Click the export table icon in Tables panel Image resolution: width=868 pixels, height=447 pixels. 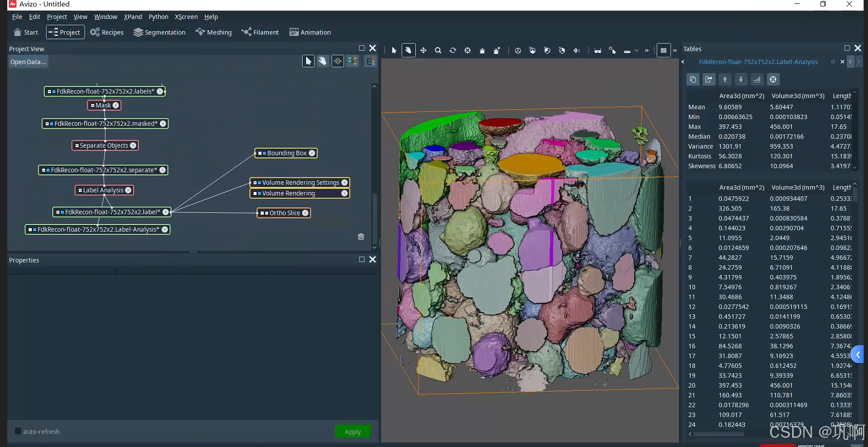click(709, 80)
